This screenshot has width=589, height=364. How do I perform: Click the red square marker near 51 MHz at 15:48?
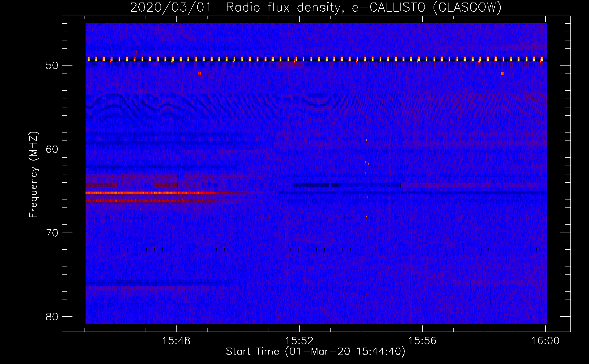coord(200,74)
